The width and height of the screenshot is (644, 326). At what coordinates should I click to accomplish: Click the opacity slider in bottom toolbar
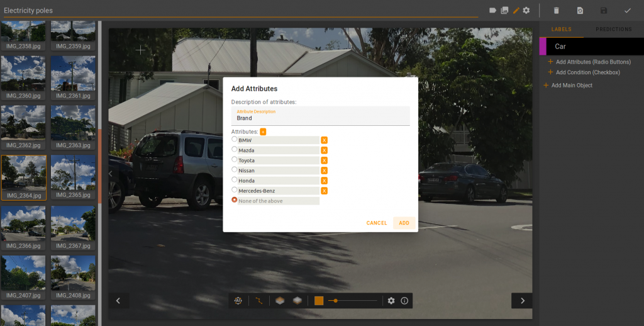352,301
